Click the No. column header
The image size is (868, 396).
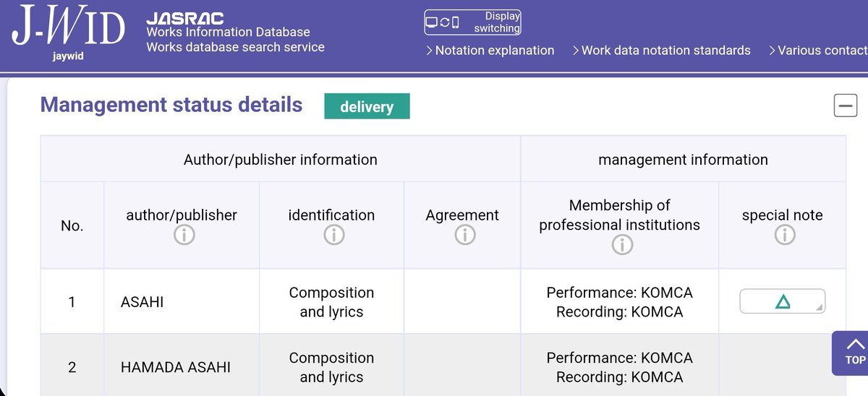click(x=72, y=225)
